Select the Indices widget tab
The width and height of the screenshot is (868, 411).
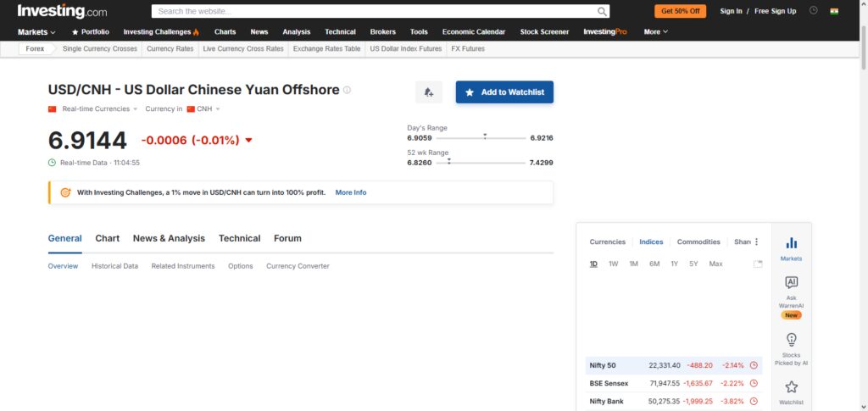click(651, 242)
